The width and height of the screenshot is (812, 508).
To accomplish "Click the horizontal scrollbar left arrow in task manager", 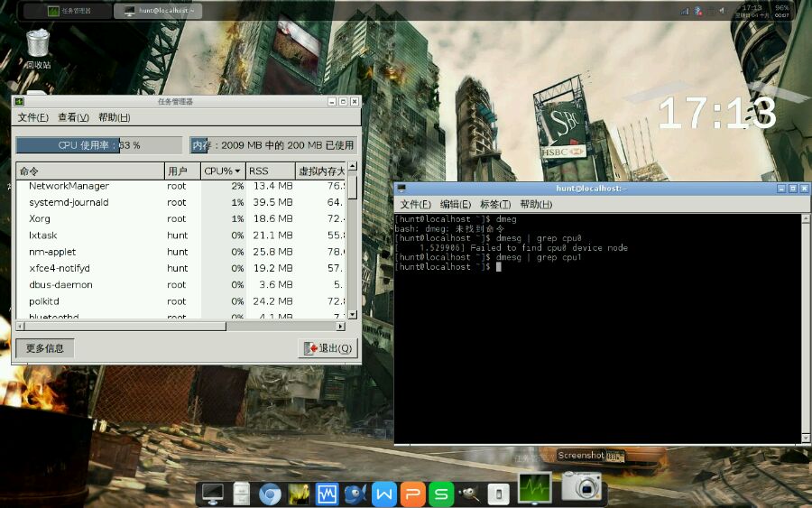I will pos(20,327).
